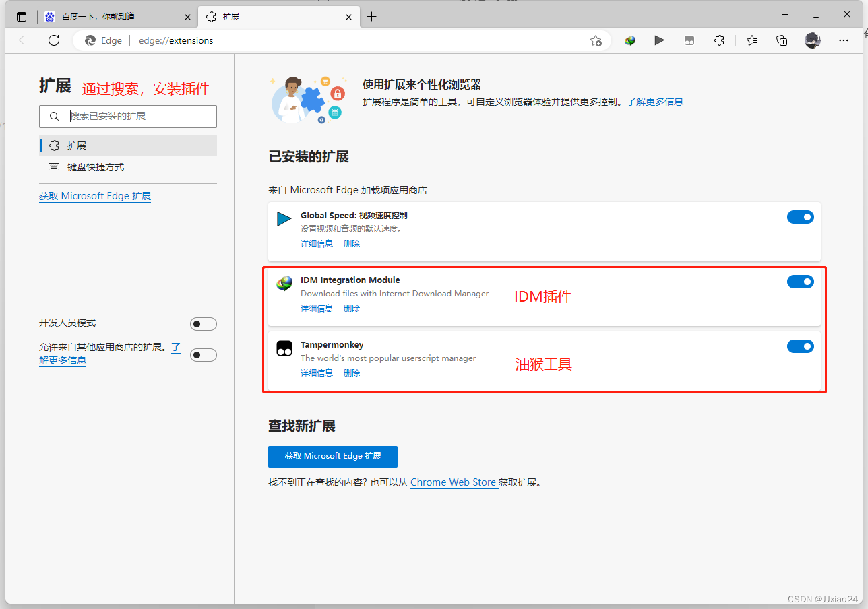Viewport: 868px width, 609px height.
Task: Click the 查找新扩展 heading
Action: click(x=302, y=426)
